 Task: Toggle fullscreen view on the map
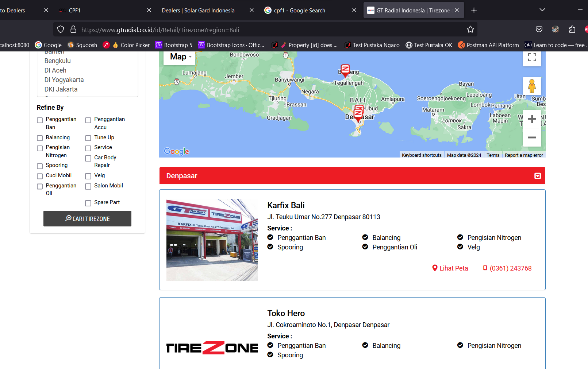tap(532, 58)
